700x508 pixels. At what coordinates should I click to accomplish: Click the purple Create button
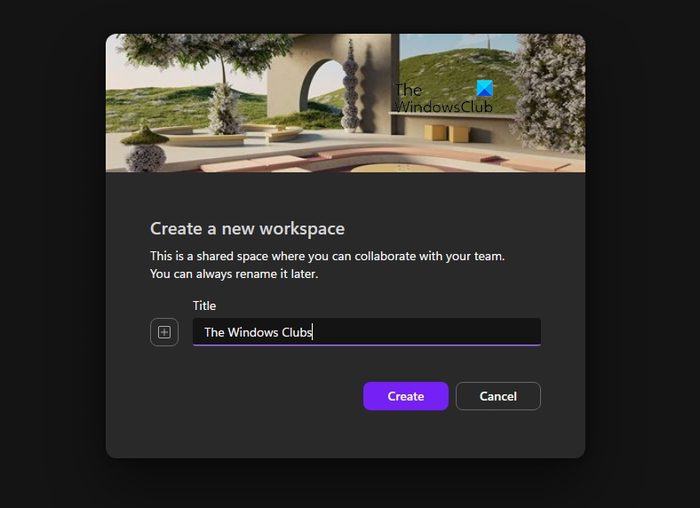tap(405, 396)
